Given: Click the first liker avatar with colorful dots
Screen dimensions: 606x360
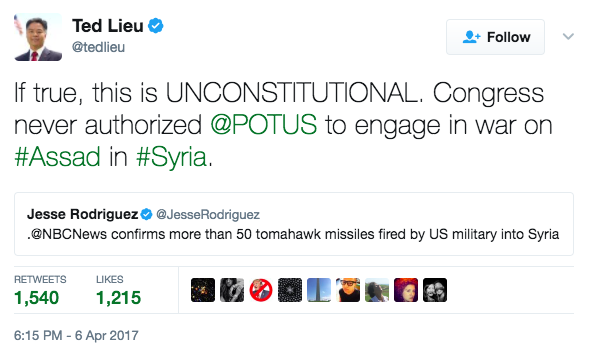Looking at the screenshot, I should [203, 290].
